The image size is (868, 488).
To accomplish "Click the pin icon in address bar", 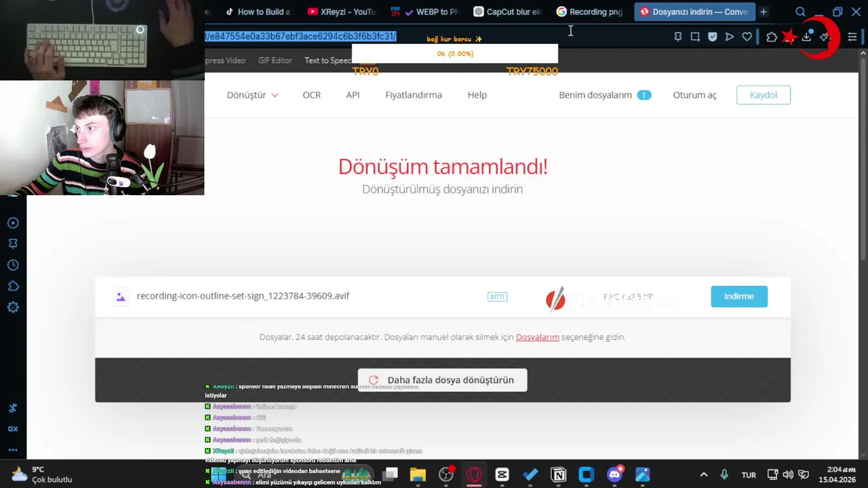I will (677, 37).
